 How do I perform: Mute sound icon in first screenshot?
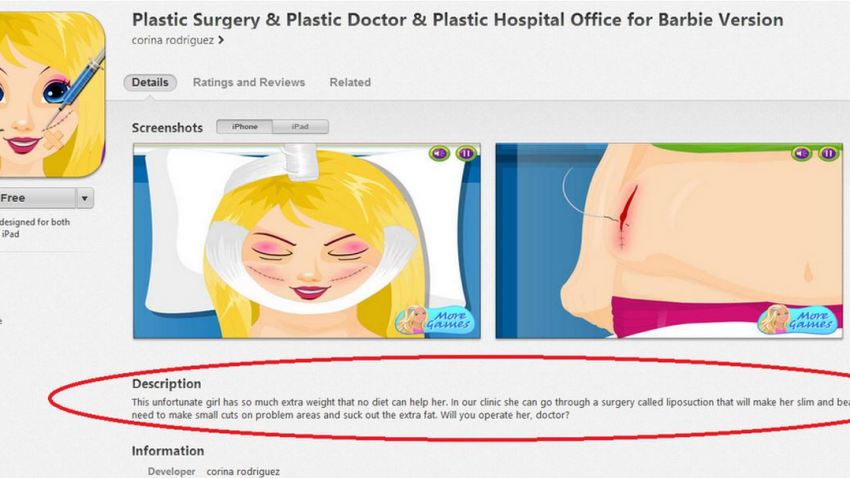click(439, 154)
